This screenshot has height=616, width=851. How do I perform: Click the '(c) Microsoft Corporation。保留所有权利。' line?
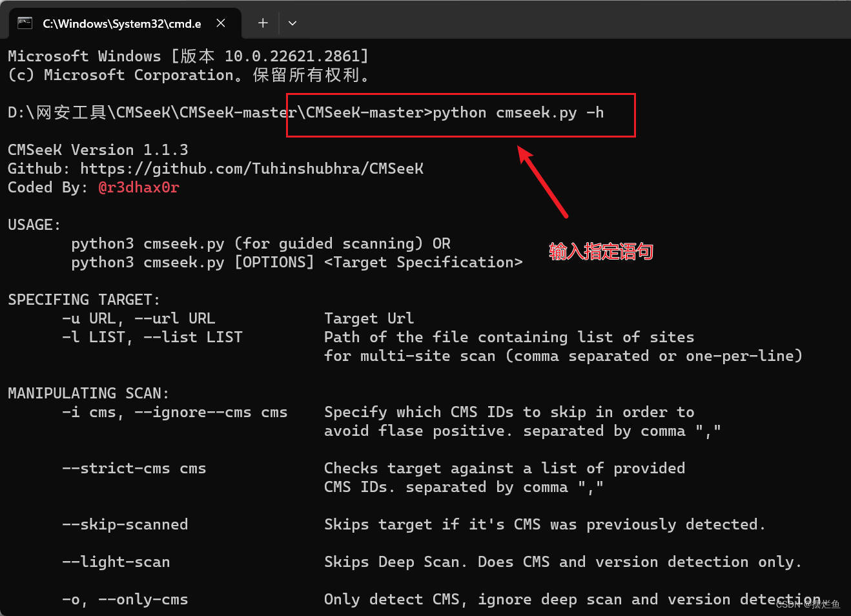(x=190, y=75)
